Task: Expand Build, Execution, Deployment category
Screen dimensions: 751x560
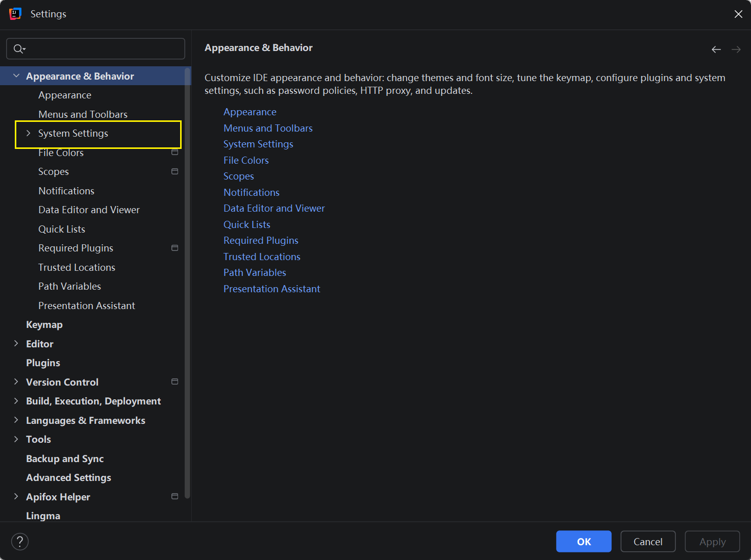Action: point(16,401)
